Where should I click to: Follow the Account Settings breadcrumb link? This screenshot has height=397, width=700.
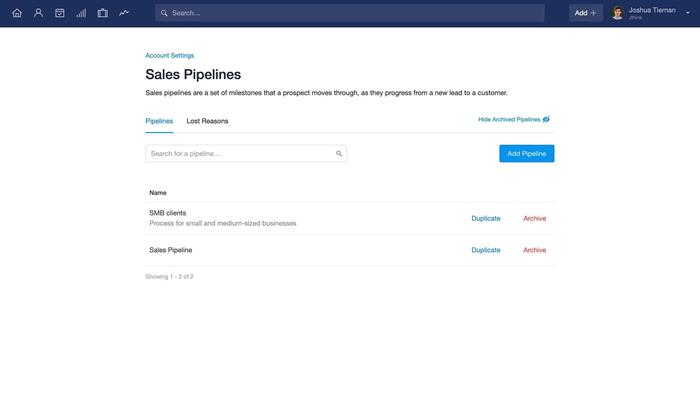[x=170, y=55]
